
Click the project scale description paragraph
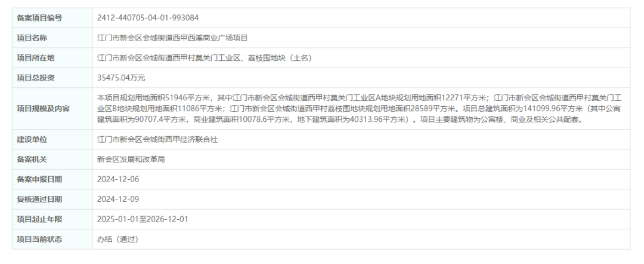tap(361, 109)
